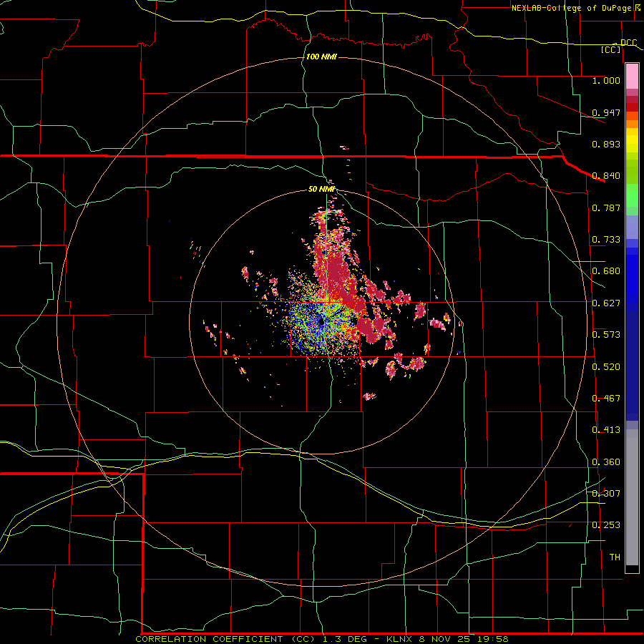Image resolution: width=644 pixels, height=644 pixels.
Task: Pick the light pink band beside 1.000
Action: pos(632,77)
